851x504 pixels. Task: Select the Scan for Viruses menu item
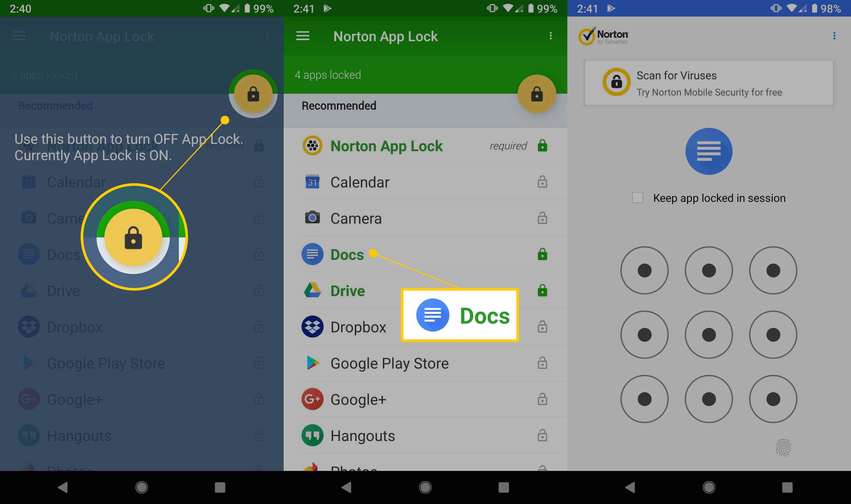coord(708,83)
